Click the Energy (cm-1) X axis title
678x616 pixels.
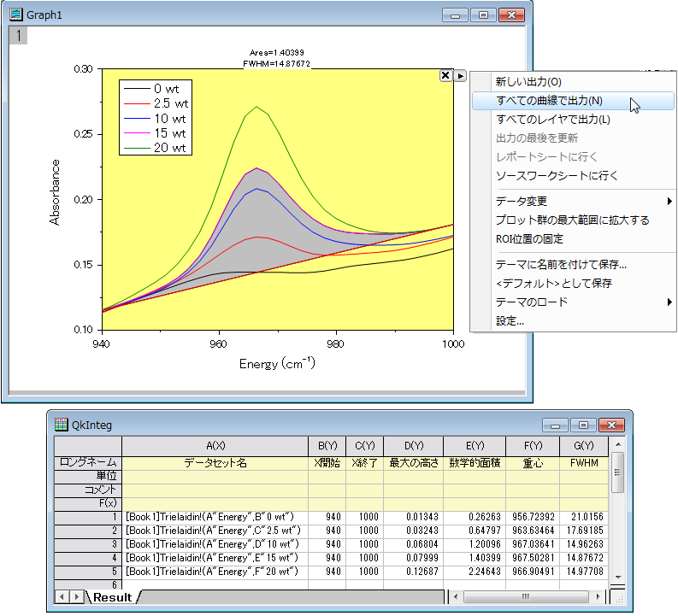(x=277, y=363)
